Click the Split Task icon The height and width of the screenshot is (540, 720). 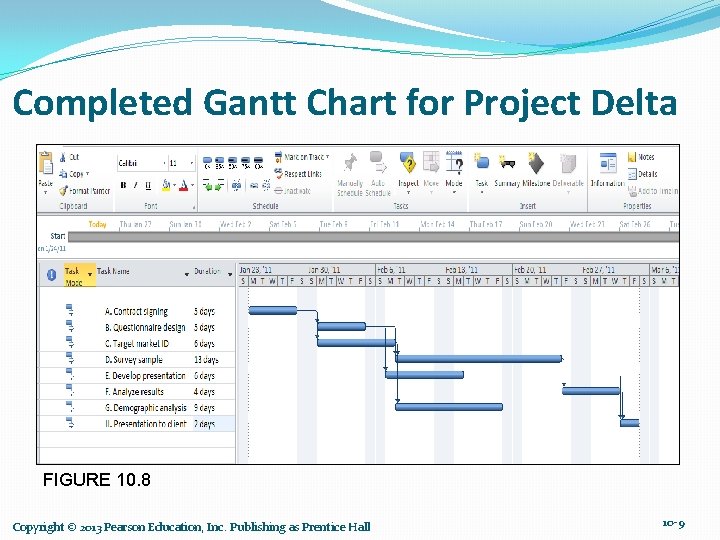pos(236,186)
